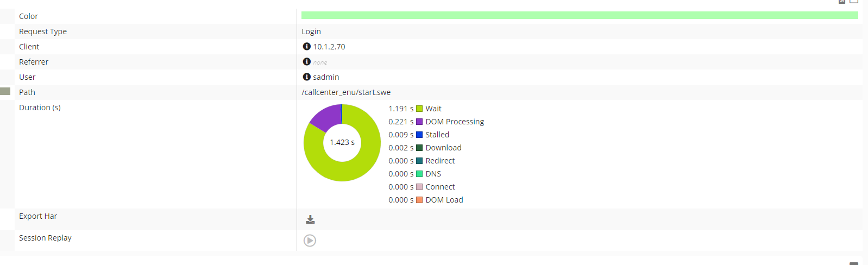Viewport: 868px width, 265px height.
Task: Download the HAR export file
Action: [310, 219]
